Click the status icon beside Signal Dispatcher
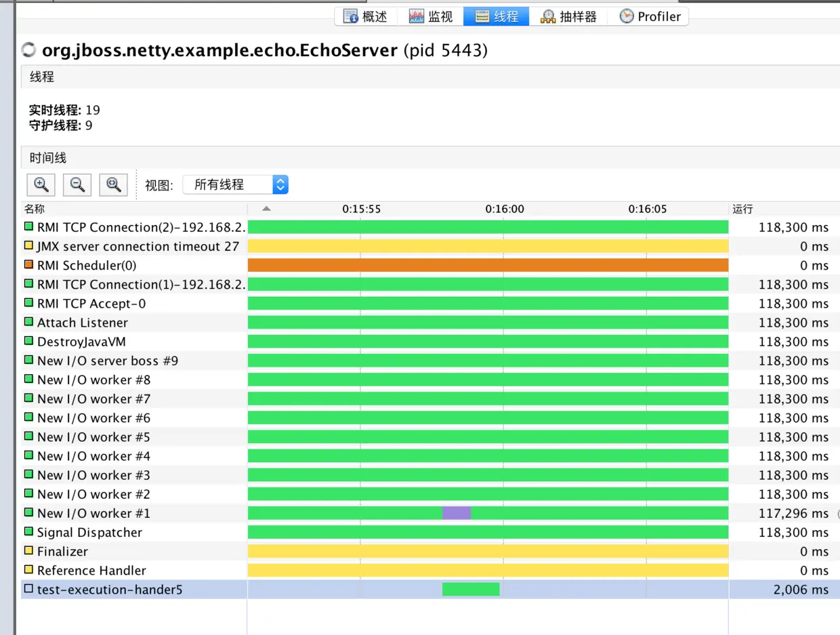This screenshot has width=840, height=635. coord(28,532)
